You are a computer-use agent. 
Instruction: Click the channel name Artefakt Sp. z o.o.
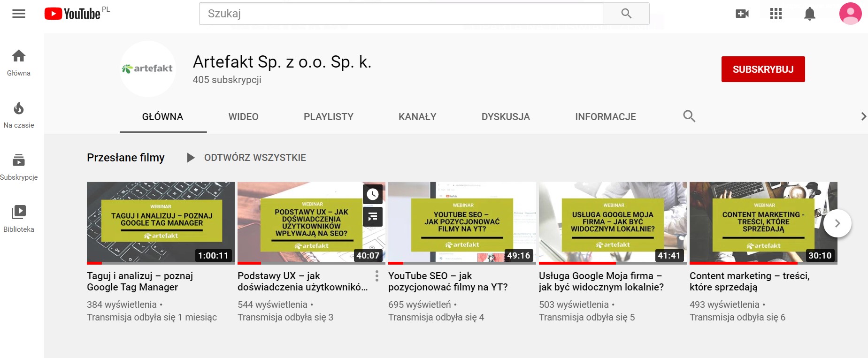tap(282, 62)
